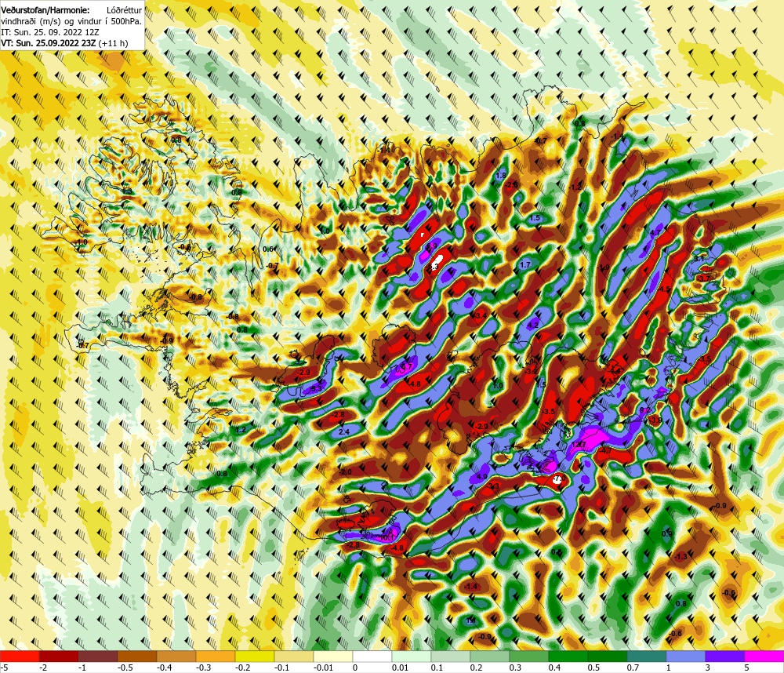Pick the magenta legend swatch starting at 5
This screenshot has width=784, height=673.
click(764, 656)
